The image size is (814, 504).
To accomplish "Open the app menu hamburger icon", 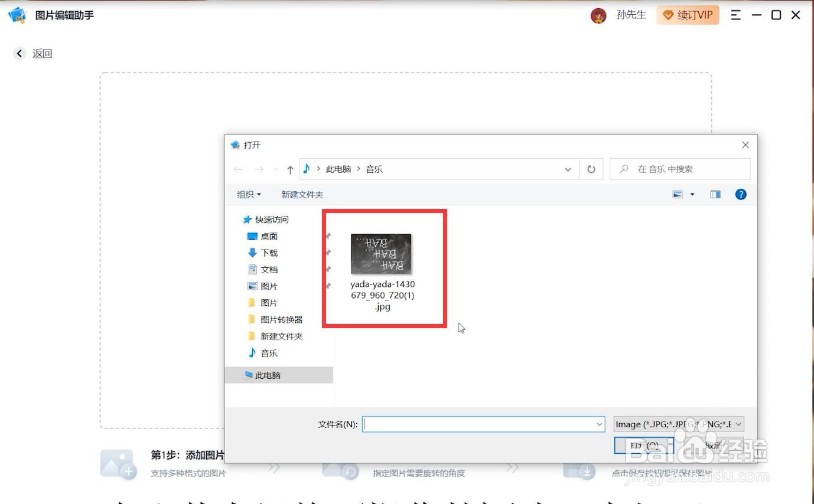I will pos(735,15).
